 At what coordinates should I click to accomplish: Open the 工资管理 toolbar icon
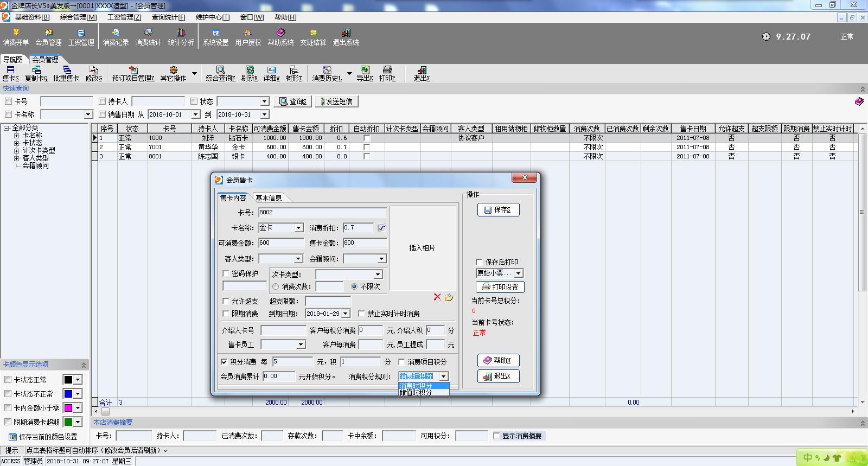click(x=81, y=37)
